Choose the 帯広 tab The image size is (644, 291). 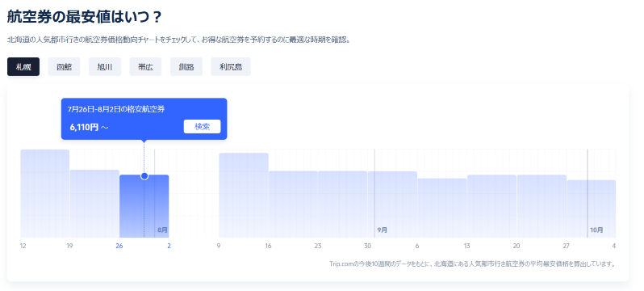tap(145, 66)
